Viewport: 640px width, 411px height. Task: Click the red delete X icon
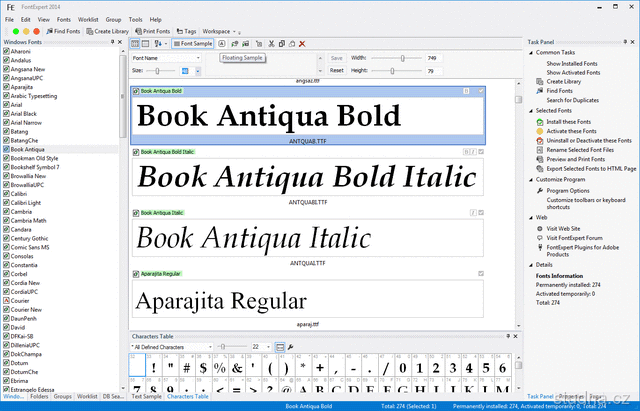(302, 44)
